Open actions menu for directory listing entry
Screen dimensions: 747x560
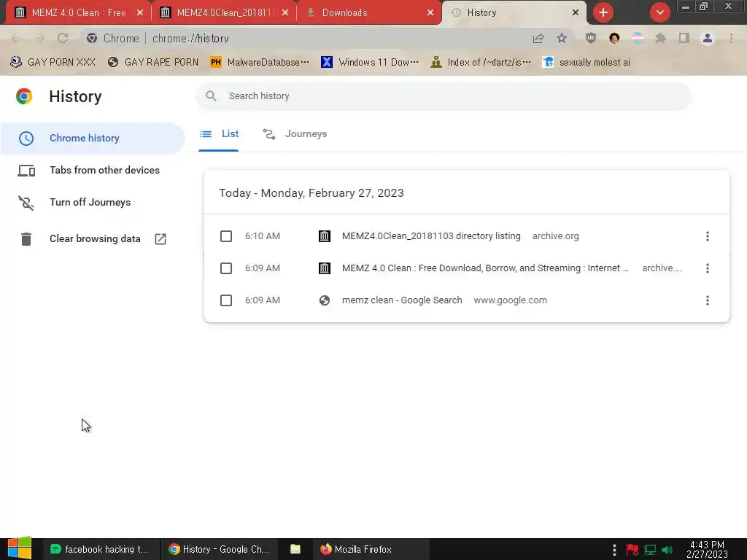pyautogui.click(x=708, y=236)
